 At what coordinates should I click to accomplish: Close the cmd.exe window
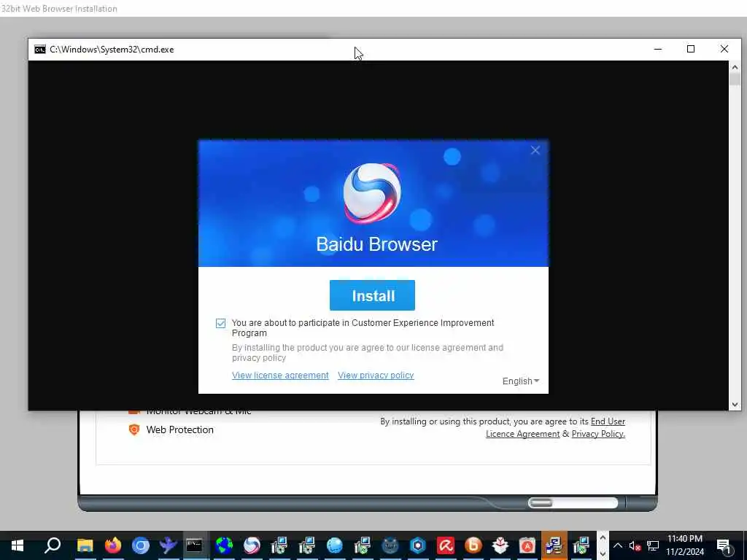[x=724, y=49]
